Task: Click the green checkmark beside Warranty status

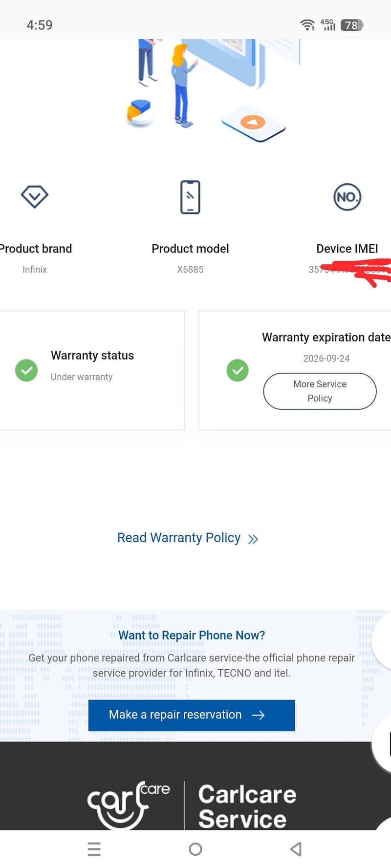Action: coord(26,370)
